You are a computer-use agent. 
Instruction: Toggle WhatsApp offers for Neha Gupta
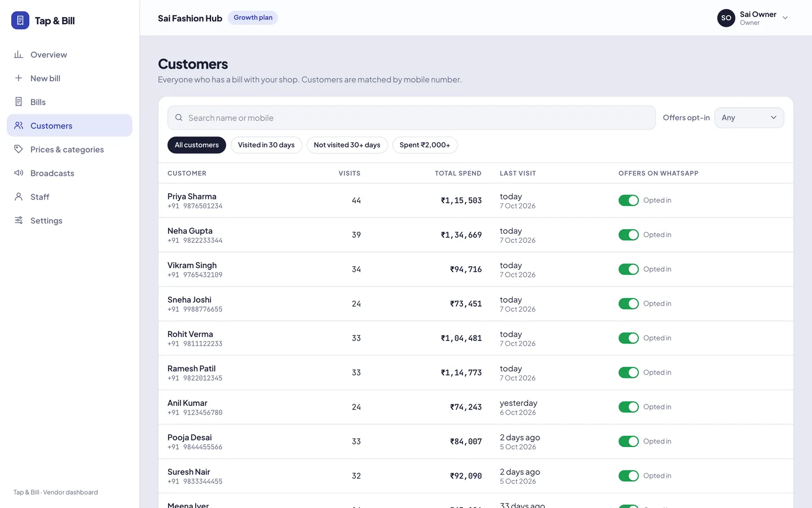[628, 235]
